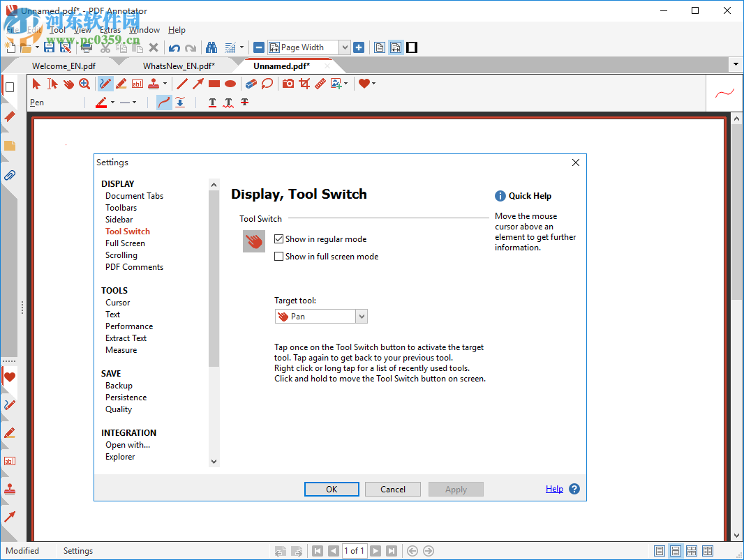Select the Crop document tool
Screen dimensions: 744x560
(x=304, y=83)
